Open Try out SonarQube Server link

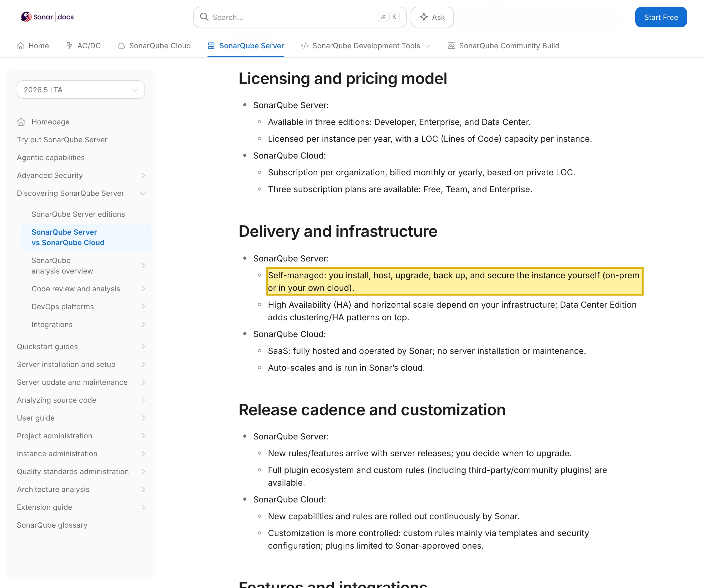[x=62, y=140]
